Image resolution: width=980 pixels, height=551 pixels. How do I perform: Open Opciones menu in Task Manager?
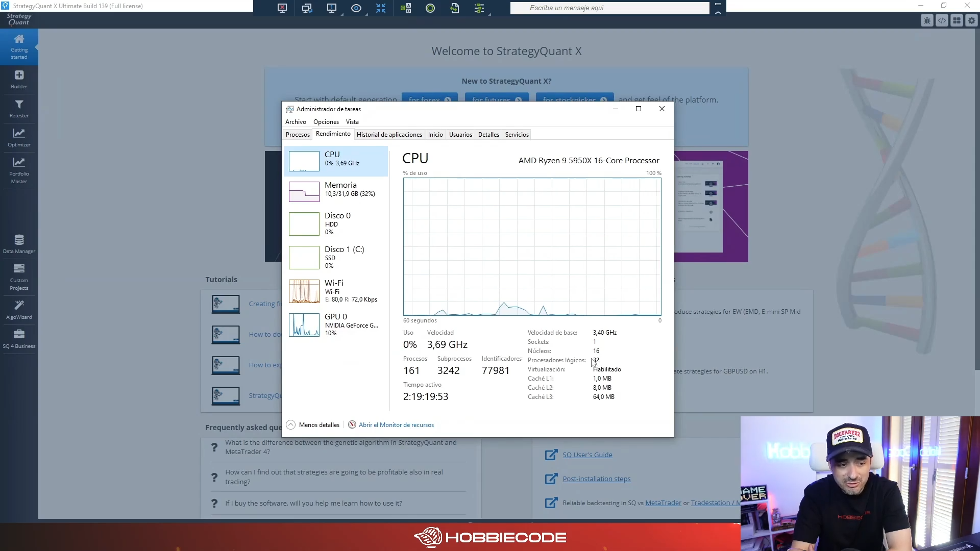326,122
